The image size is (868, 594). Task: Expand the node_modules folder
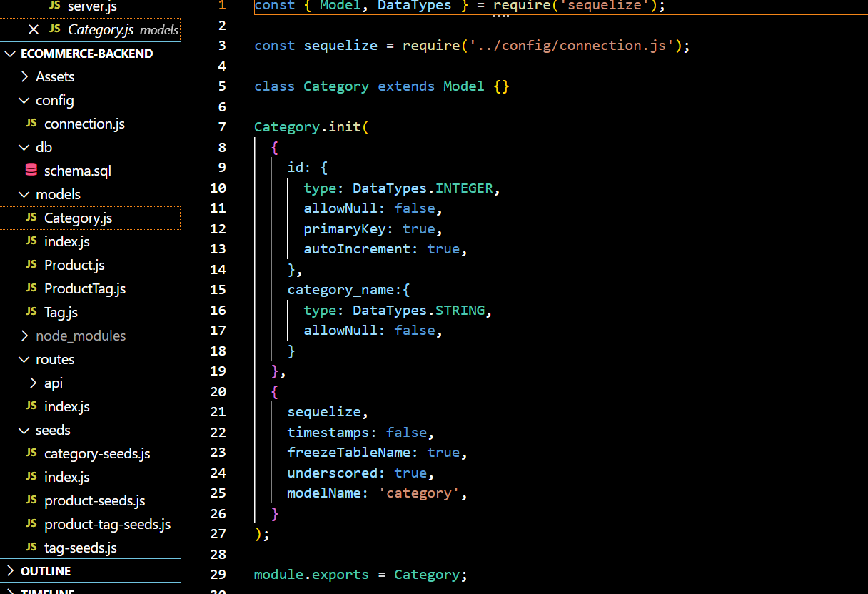25,336
